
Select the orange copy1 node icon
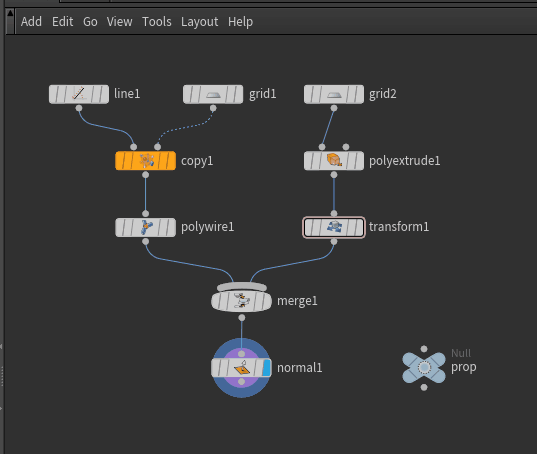[x=146, y=161]
